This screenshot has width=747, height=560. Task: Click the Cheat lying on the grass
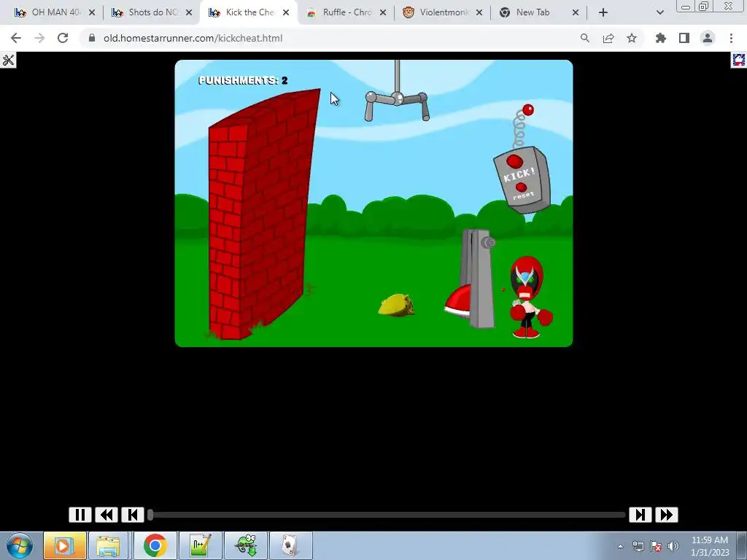click(x=396, y=306)
